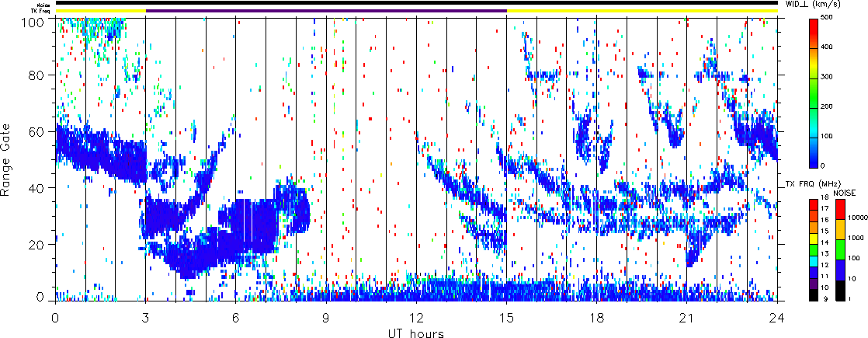This screenshot has width=868, height=338.
Task: Click the 1000 label on NOISE scale
Action: tap(856, 238)
